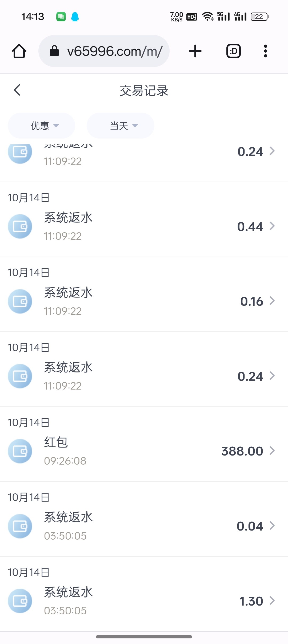Tap the padlock icon in address bar
Image resolution: width=288 pixels, height=644 pixels.
click(54, 51)
